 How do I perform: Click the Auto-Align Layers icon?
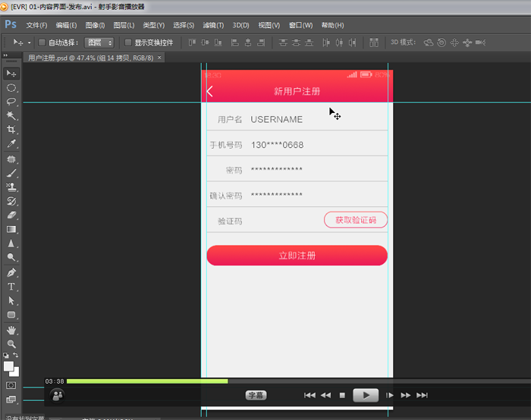374,42
